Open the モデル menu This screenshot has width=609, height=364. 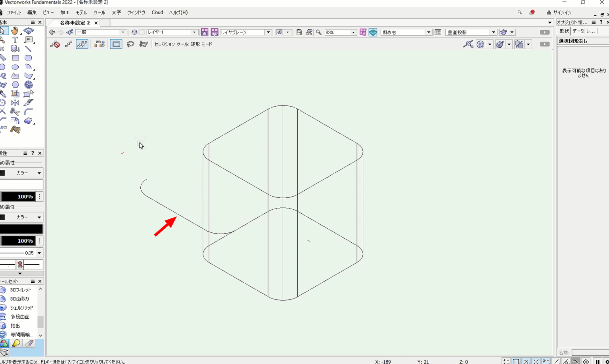[x=81, y=13]
